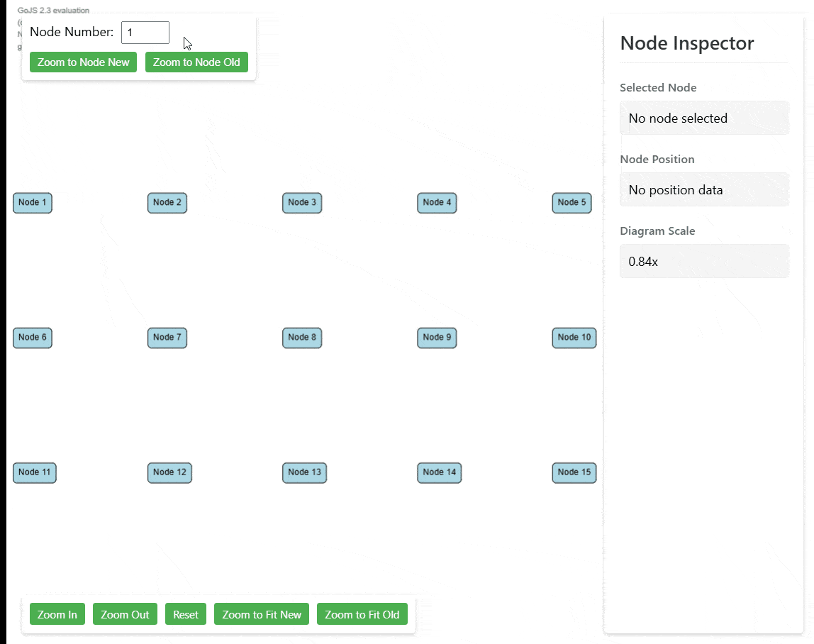Pick Node 7 on the canvas
Screen dimensions: 814x644
[167, 338]
